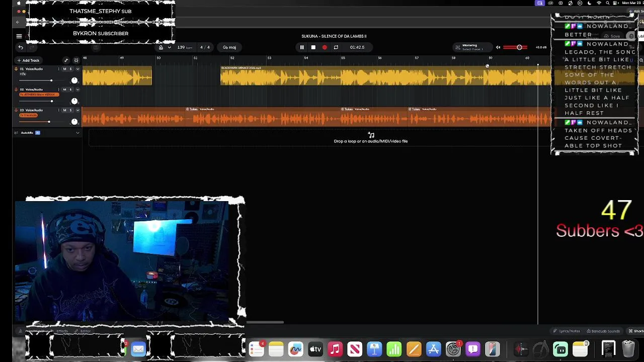This screenshot has height=362, width=644.
Task: Open the BandLab Sounds panel
Action: (603, 331)
